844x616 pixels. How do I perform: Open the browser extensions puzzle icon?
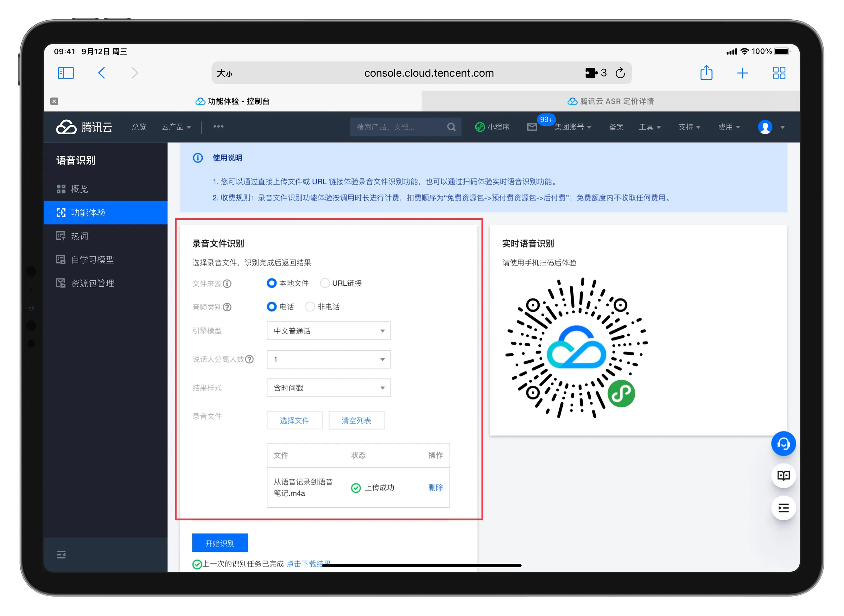pyautogui.click(x=591, y=73)
